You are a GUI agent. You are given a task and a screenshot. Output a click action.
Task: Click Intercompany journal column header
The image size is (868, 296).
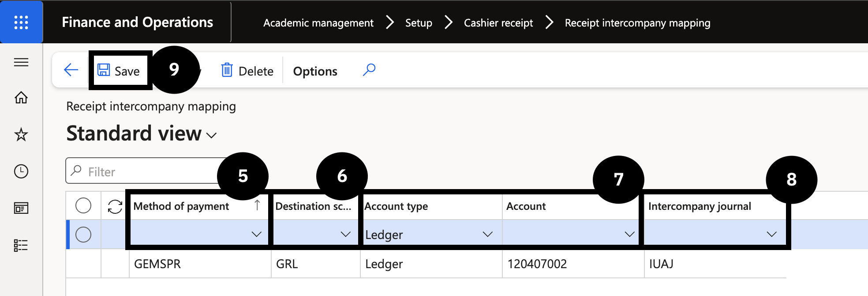(700, 206)
